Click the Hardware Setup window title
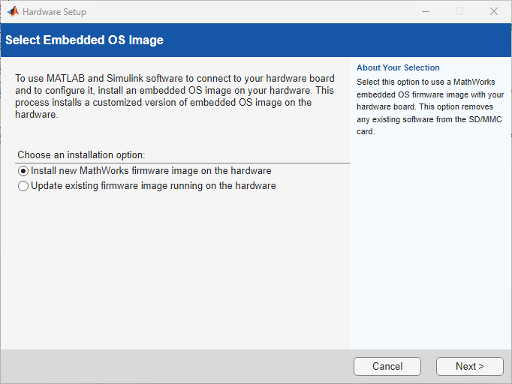512x384 pixels. click(54, 12)
